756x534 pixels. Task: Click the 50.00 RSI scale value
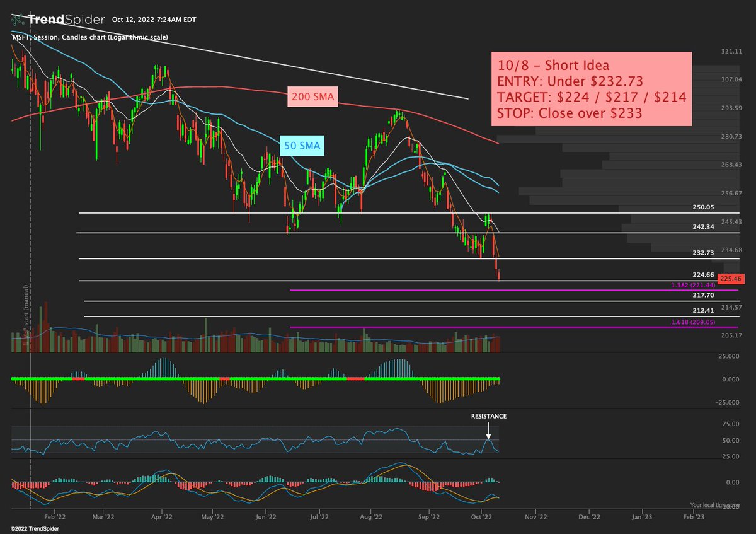point(730,440)
